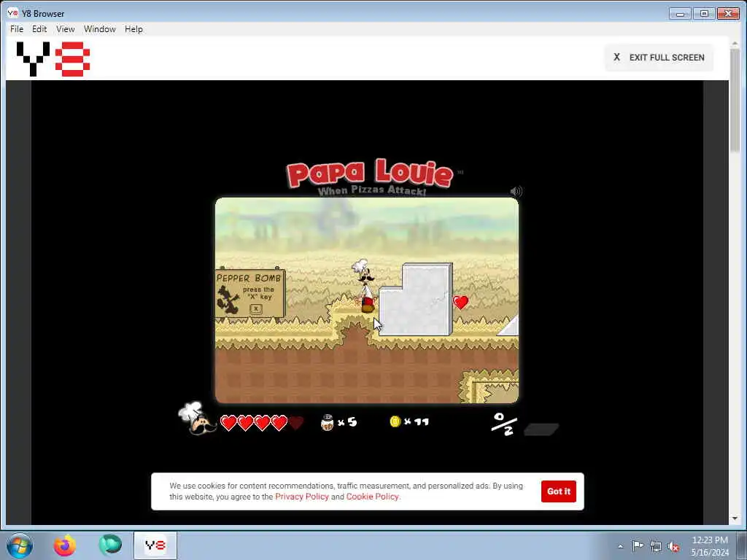Open the Cookie Policy link
Screen dimensions: 747x560
click(x=373, y=497)
